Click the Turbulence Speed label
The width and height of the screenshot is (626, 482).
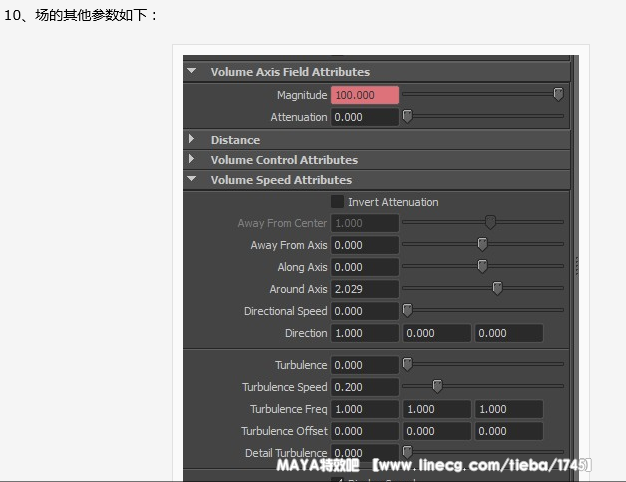pos(285,387)
